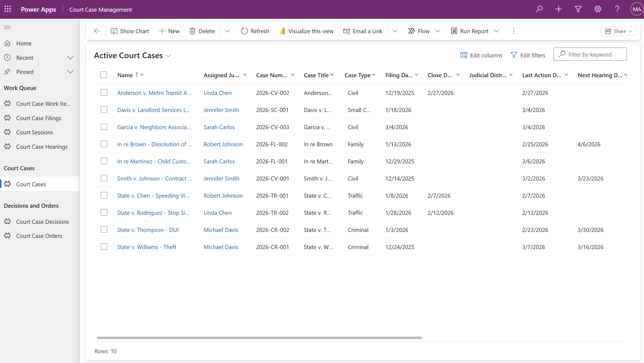The height and width of the screenshot is (363, 644).
Task: Check the State v. Thompson DUI row
Action: point(104,229)
